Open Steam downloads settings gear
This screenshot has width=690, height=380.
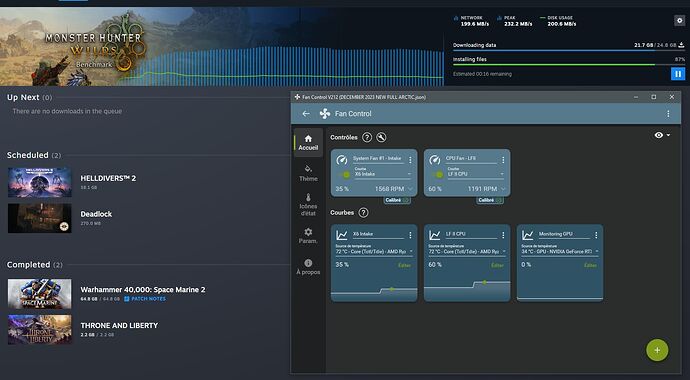(679, 21)
